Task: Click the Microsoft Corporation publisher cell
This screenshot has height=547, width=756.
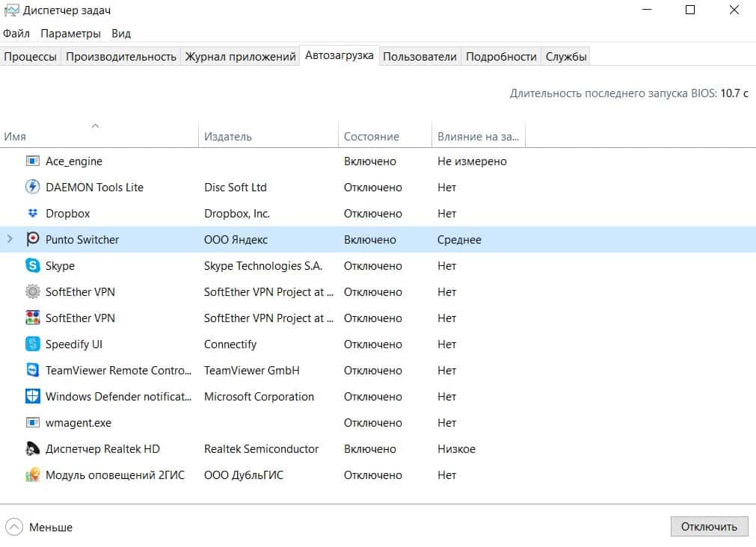Action: 259,397
